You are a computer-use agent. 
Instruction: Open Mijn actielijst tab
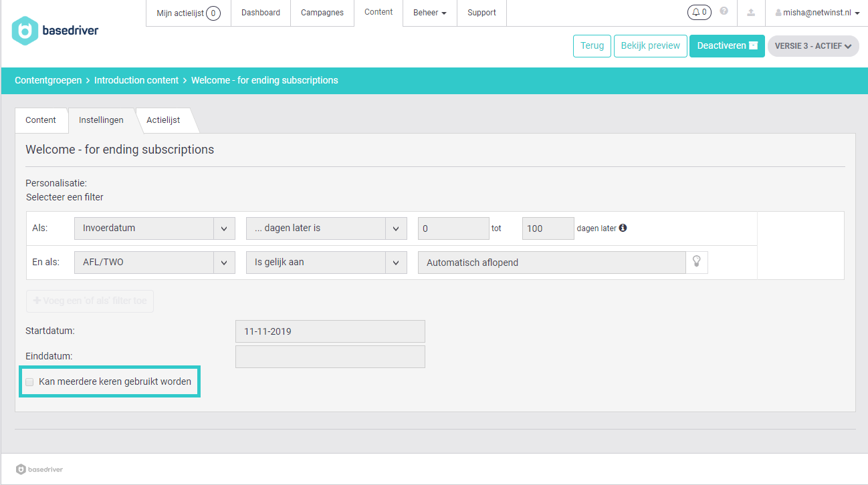click(189, 13)
